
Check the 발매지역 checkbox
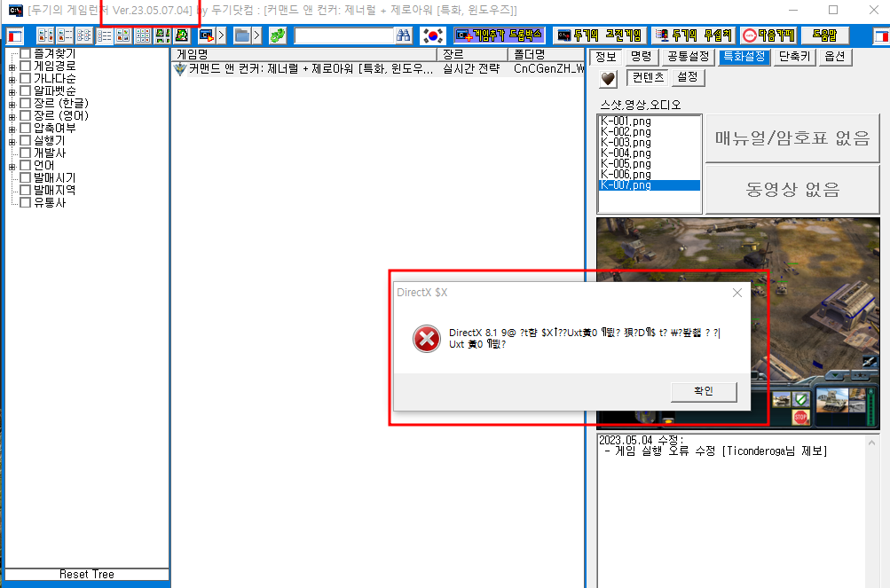[25, 190]
